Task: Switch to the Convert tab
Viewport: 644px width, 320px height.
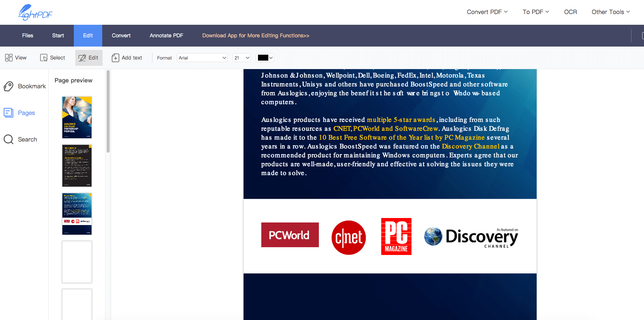Action: [121, 35]
